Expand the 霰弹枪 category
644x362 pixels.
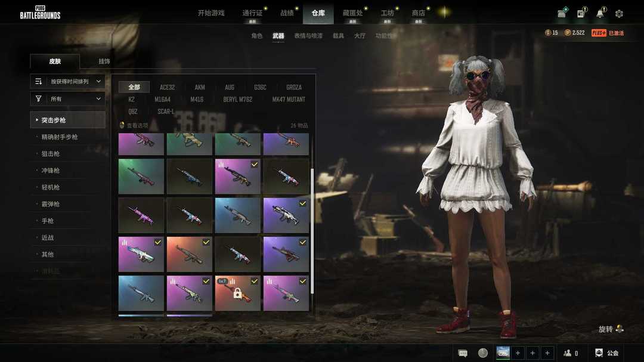click(x=51, y=204)
